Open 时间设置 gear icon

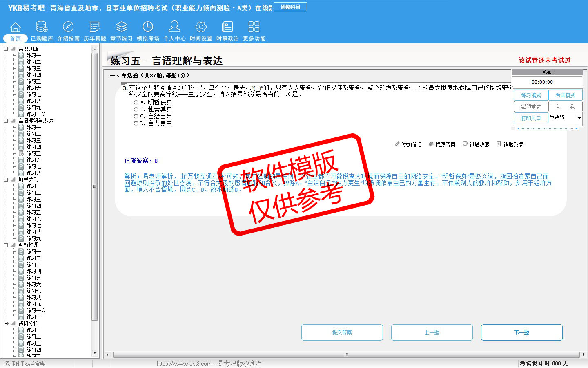201,27
